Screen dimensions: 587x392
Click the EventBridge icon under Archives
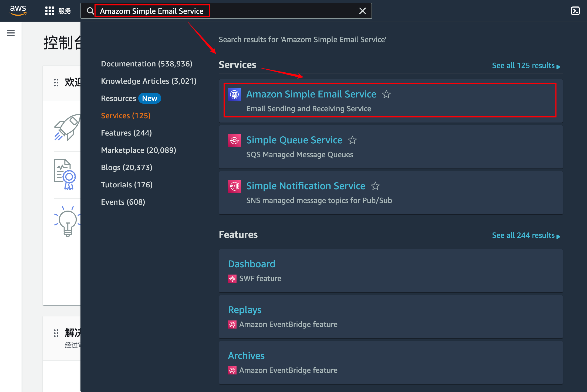click(x=232, y=370)
